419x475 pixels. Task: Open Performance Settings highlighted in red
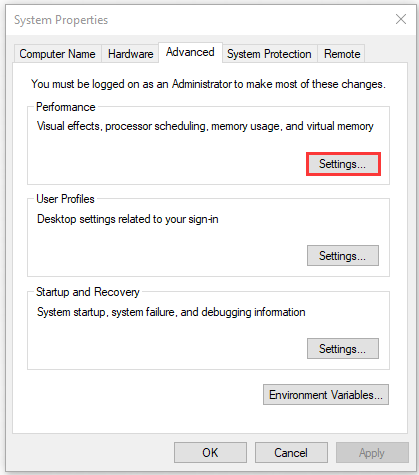343,164
